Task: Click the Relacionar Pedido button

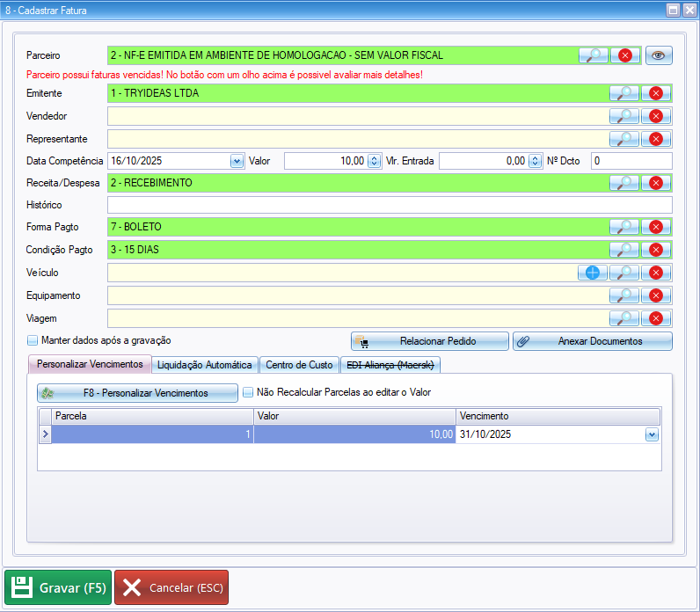Action: point(429,341)
